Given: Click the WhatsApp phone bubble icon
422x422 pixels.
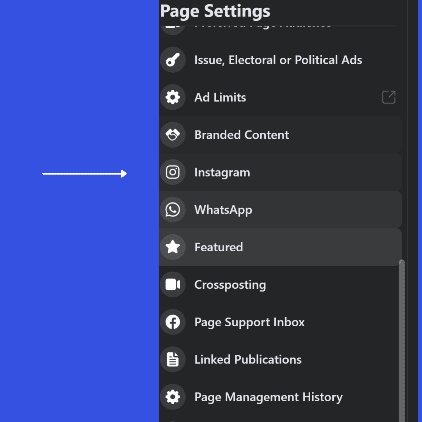Looking at the screenshot, I should coord(173,210).
